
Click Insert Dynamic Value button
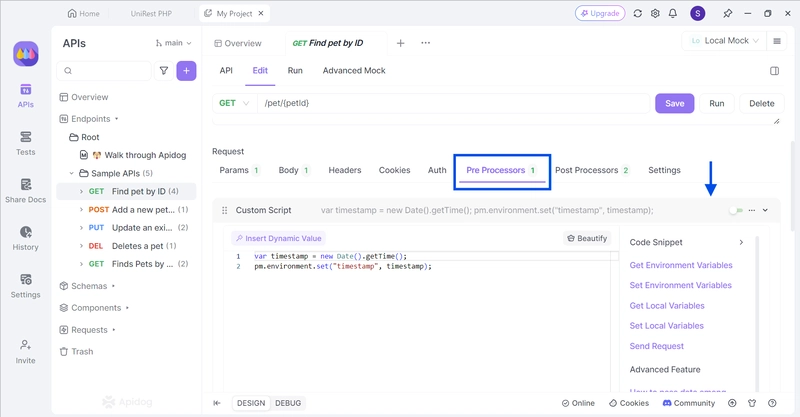click(x=279, y=238)
